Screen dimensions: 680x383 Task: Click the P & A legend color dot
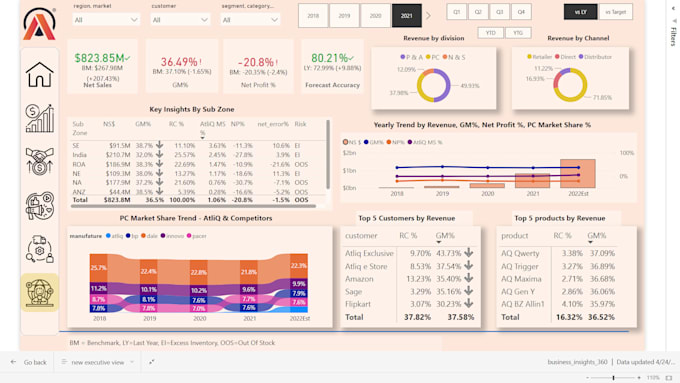point(403,57)
